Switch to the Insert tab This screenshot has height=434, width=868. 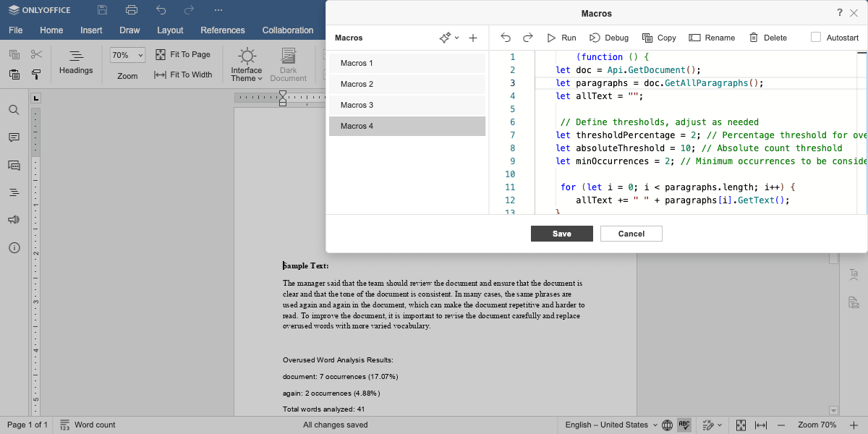point(91,30)
